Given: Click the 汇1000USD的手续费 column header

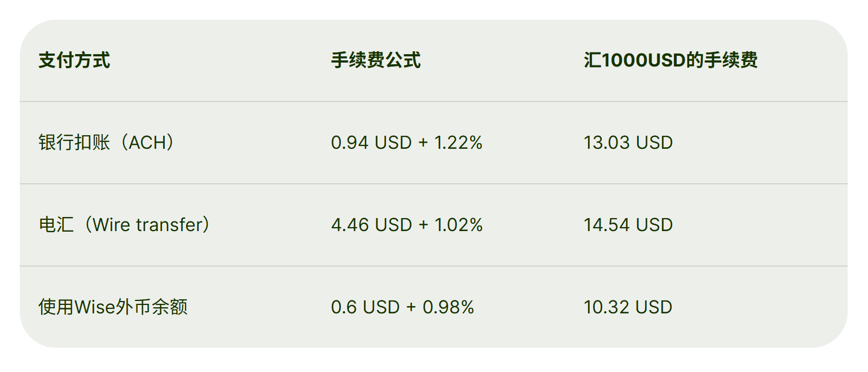Looking at the screenshot, I should pos(670,60).
